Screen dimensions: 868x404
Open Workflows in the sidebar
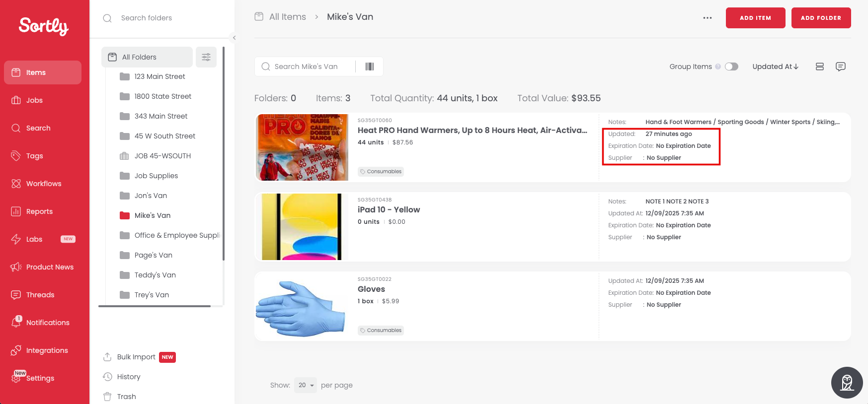pos(43,184)
